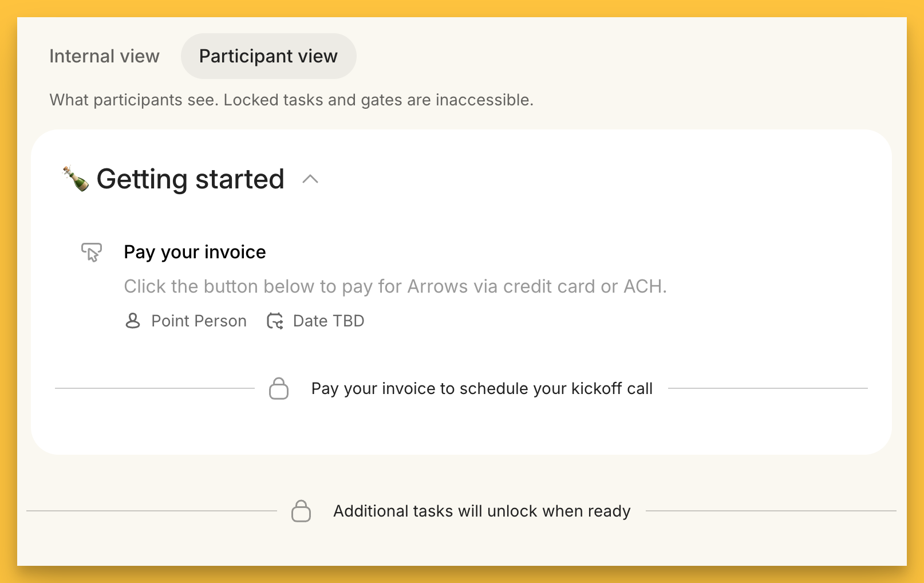Image resolution: width=924 pixels, height=583 pixels.
Task: Click the champagne bottle emoji icon
Action: 76,179
